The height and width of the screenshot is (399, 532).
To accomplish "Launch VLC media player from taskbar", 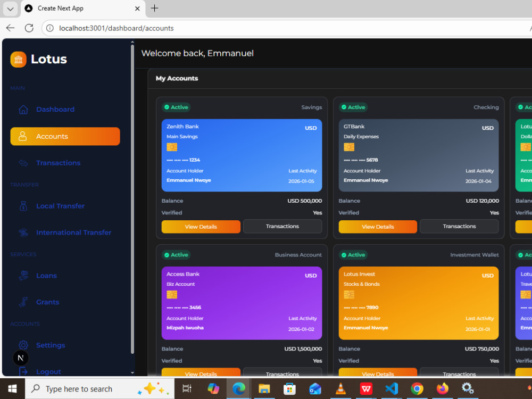I will (x=340, y=388).
